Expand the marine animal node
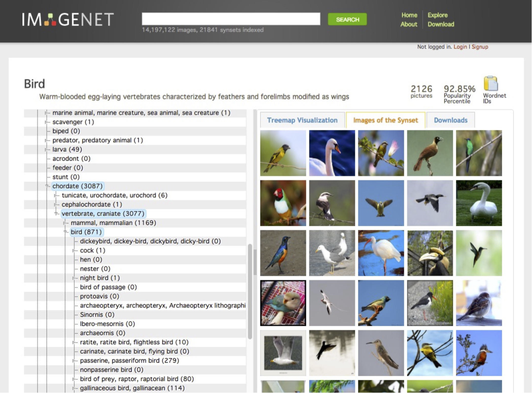The image size is (532, 393). tap(47, 113)
